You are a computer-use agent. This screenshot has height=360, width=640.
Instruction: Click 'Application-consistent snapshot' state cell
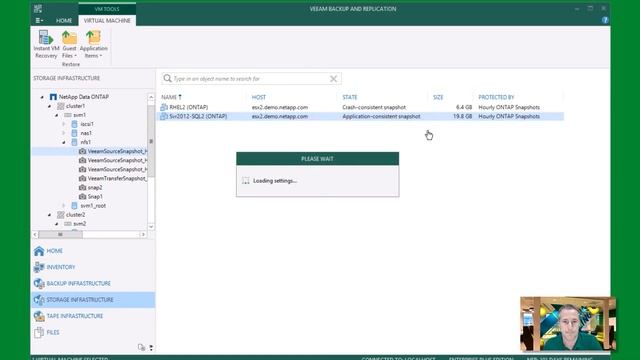[381, 116]
